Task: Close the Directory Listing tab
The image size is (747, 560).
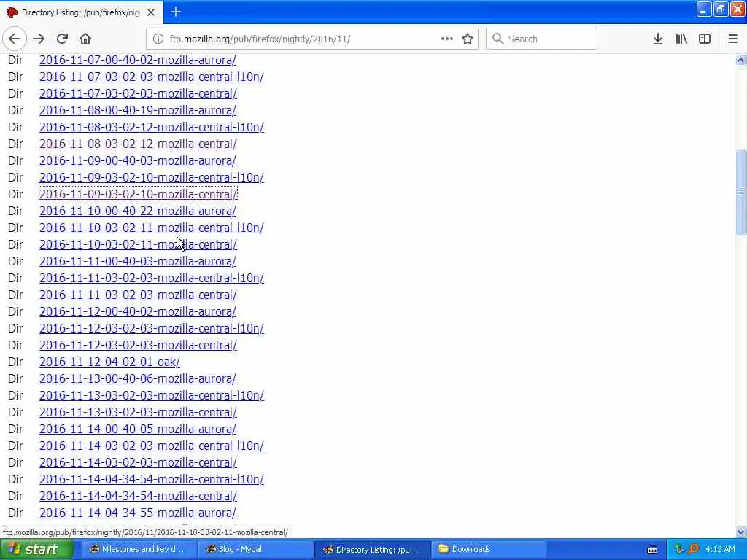Action: [x=151, y=12]
